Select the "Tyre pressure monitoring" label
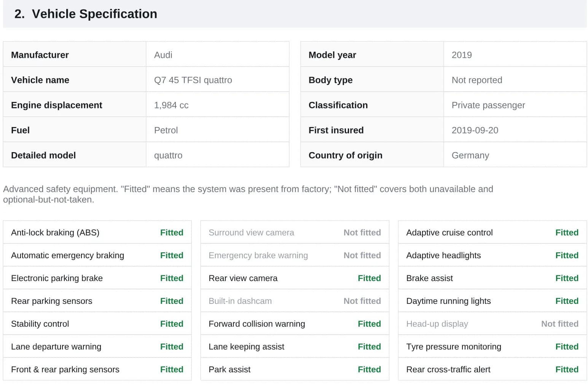 point(454,346)
